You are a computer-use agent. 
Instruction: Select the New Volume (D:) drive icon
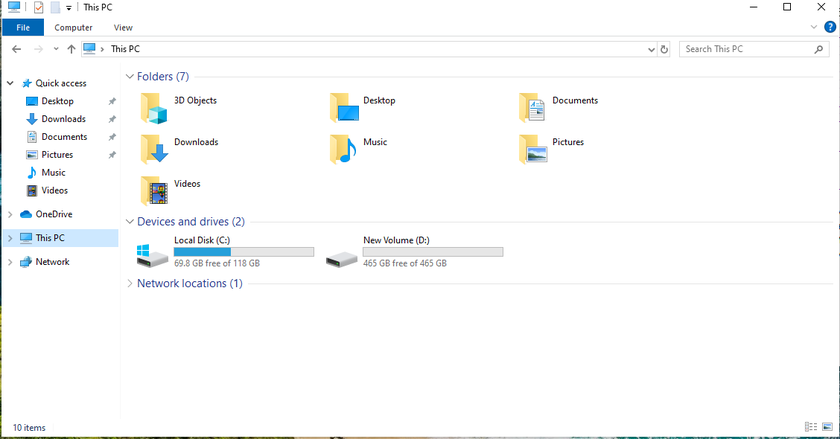[x=342, y=259]
